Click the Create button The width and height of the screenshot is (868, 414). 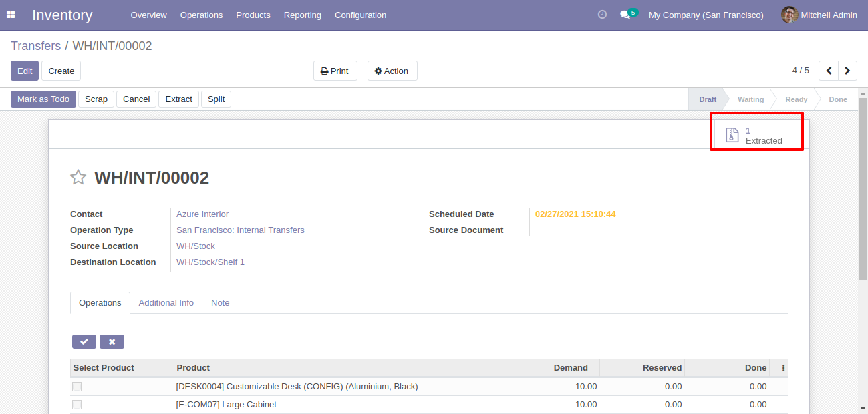click(x=61, y=71)
